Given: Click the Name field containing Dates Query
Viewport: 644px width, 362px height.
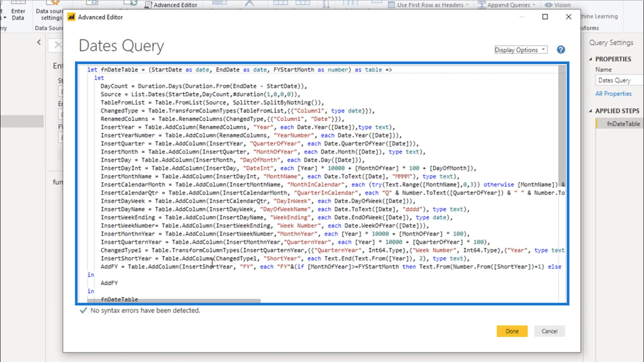Looking at the screenshot, I should tap(619, 80).
